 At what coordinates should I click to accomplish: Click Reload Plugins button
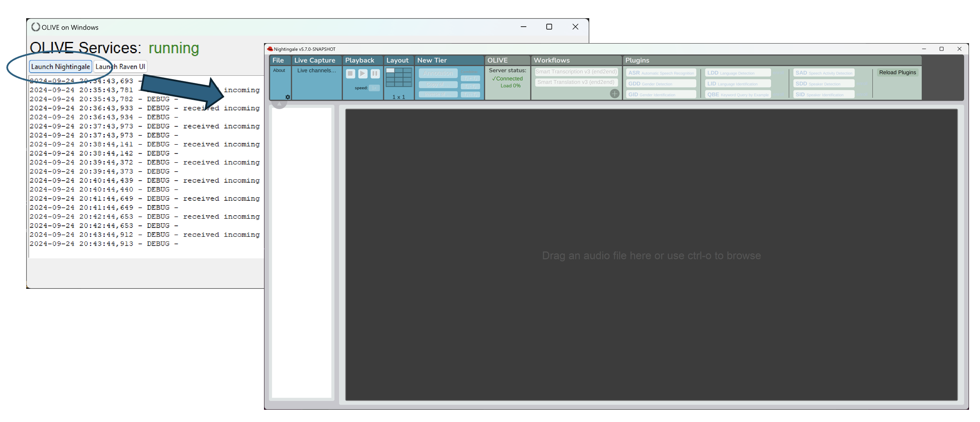tap(897, 72)
